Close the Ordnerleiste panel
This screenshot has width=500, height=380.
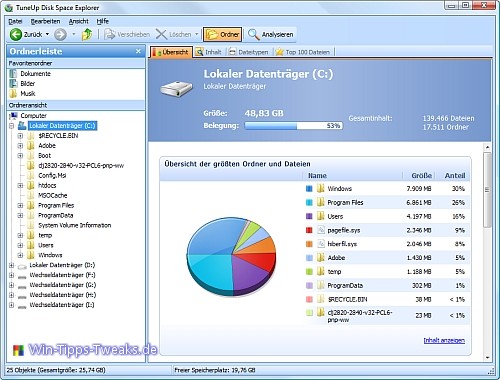click(138, 51)
